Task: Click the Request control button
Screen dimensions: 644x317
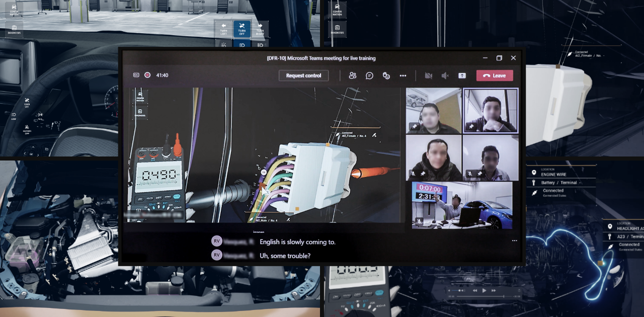Action: tap(303, 75)
